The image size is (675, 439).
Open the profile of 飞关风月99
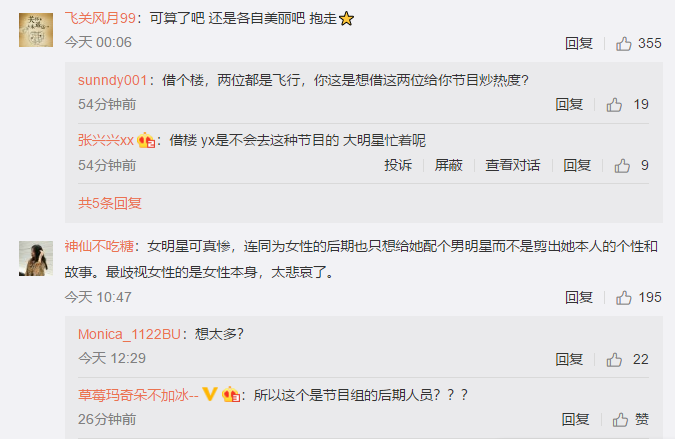(100, 18)
